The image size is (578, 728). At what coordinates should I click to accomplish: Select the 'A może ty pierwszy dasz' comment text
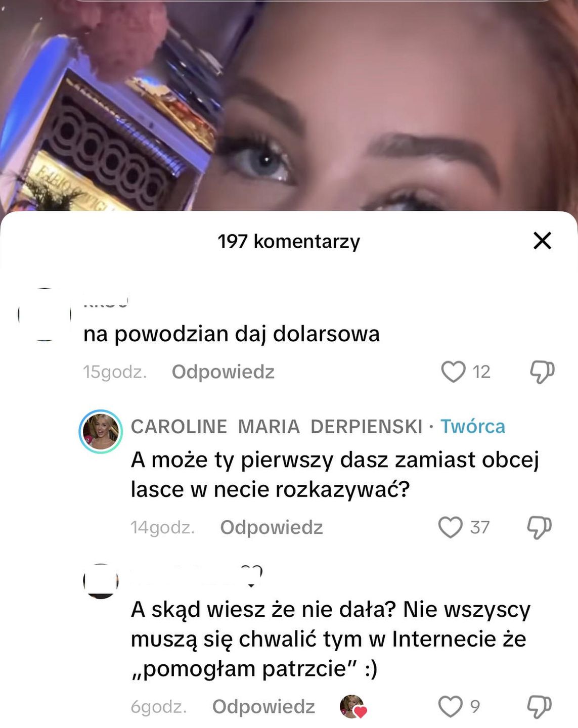(x=335, y=474)
